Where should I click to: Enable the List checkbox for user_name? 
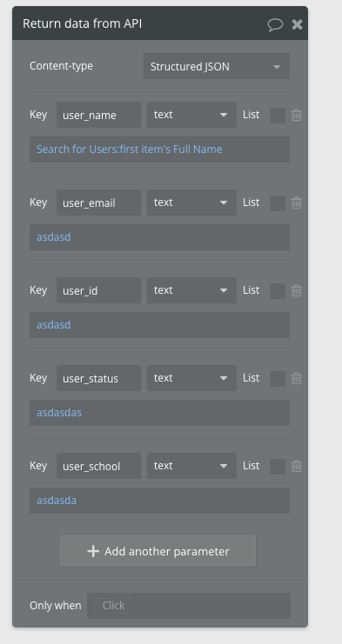pyautogui.click(x=278, y=116)
